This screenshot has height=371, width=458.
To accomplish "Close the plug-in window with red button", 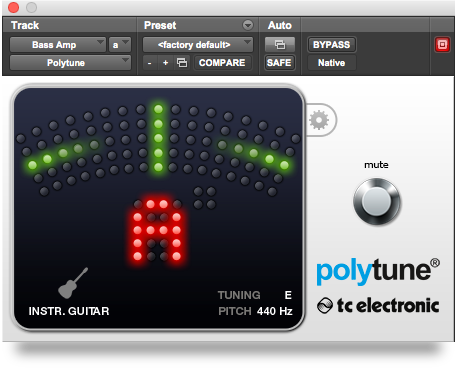I will [14, 7].
